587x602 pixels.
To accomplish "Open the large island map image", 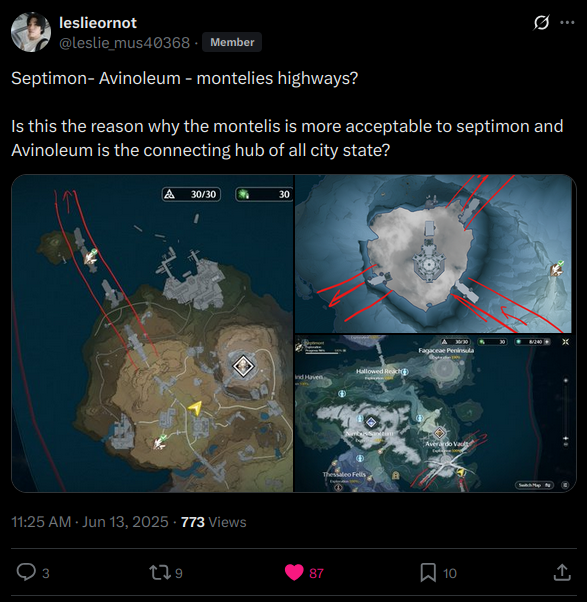I will point(152,333).
